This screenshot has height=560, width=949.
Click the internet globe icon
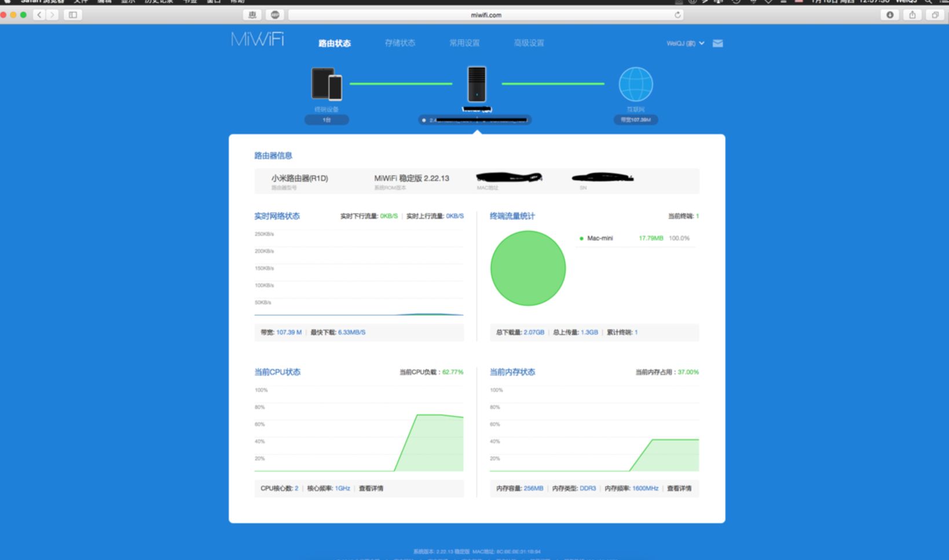[x=636, y=84]
